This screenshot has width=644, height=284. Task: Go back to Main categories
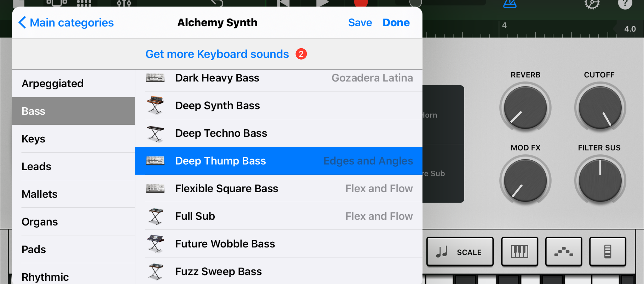click(66, 22)
